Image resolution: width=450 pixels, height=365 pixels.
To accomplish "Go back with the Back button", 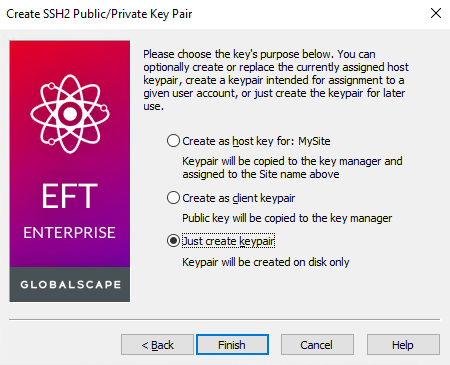I will point(157,345).
